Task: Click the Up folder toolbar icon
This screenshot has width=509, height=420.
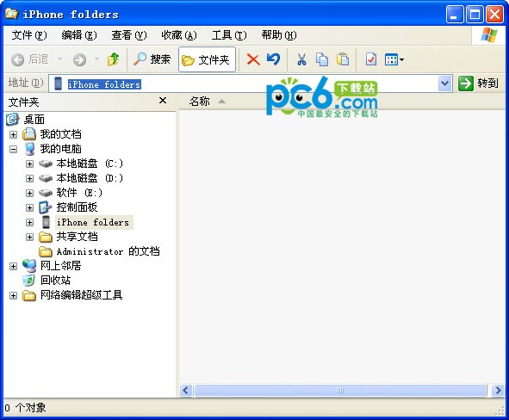Action: pos(113,59)
